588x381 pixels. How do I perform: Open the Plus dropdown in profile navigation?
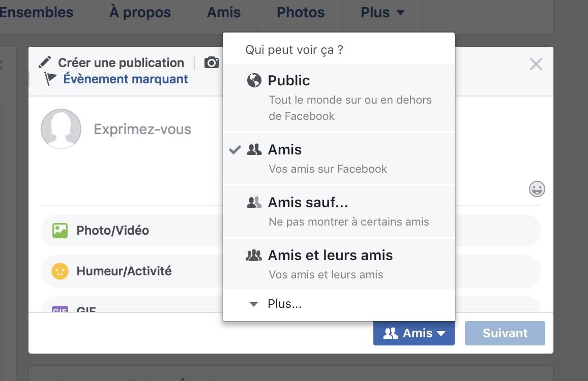tap(382, 13)
